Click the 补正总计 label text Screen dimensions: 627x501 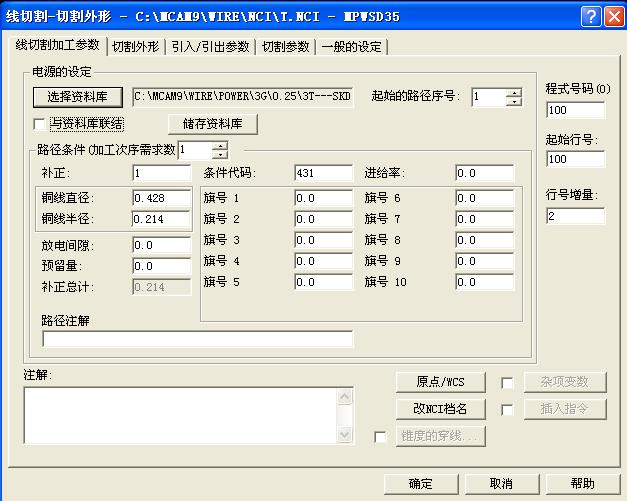coord(67,287)
